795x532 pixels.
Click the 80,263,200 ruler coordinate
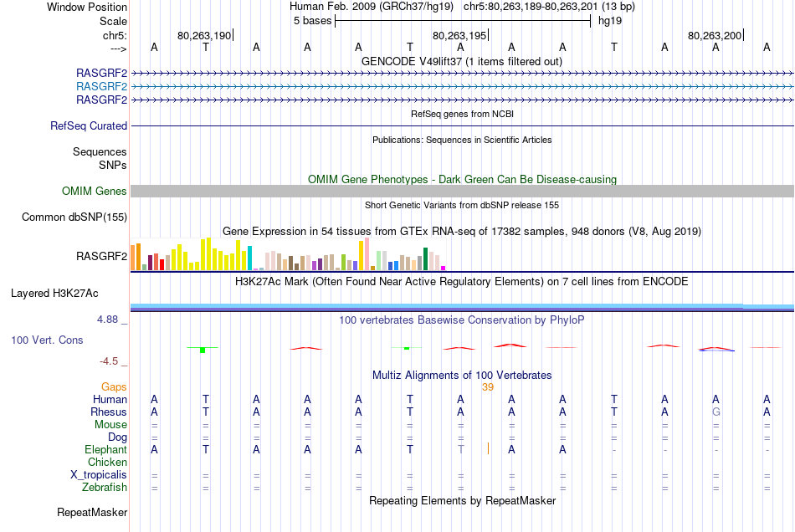(715, 35)
